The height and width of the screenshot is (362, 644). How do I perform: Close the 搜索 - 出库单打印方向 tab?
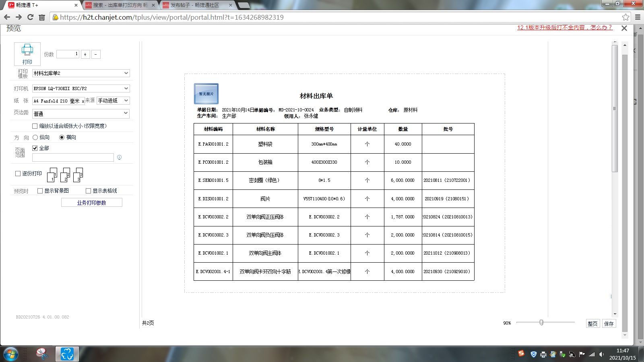tap(153, 5)
